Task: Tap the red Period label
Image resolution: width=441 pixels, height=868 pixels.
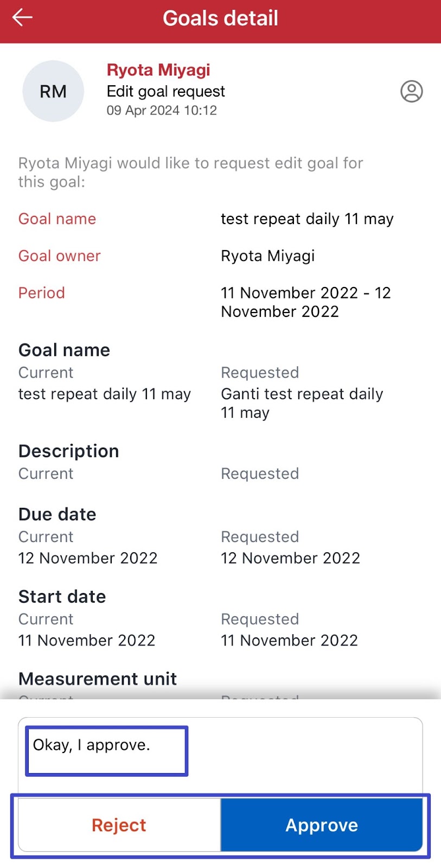Action: click(42, 293)
